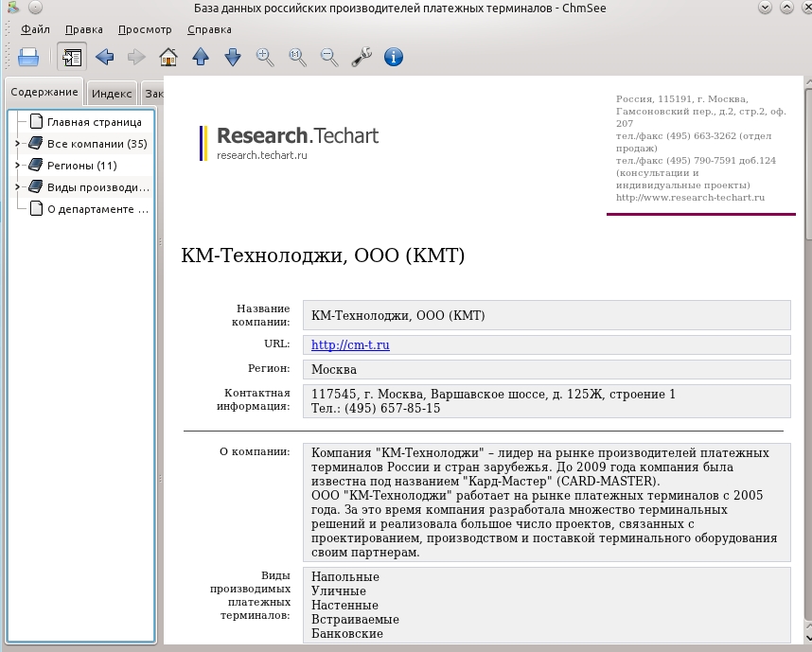Expand the Все компании (35) node
812x652 pixels.
[18, 144]
